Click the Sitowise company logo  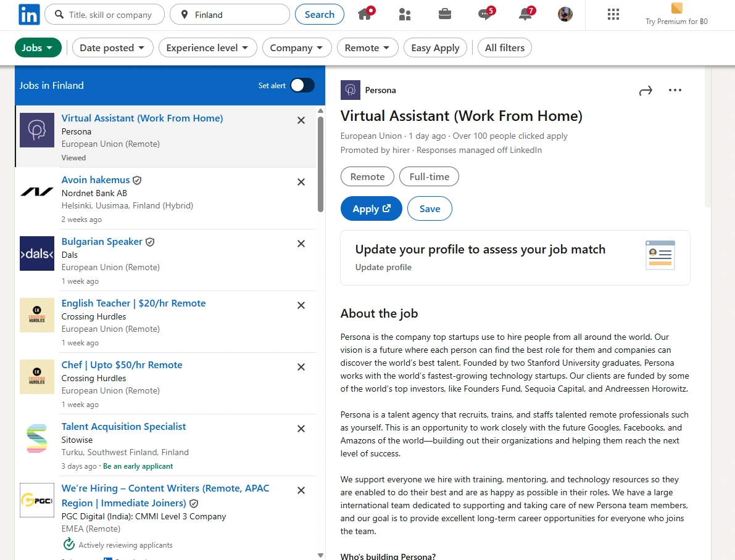click(37, 439)
